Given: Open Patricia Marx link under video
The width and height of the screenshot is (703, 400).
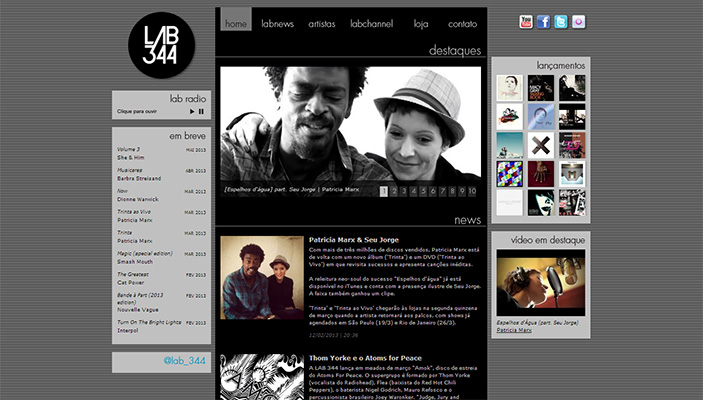Looking at the screenshot, I should 514,330.
